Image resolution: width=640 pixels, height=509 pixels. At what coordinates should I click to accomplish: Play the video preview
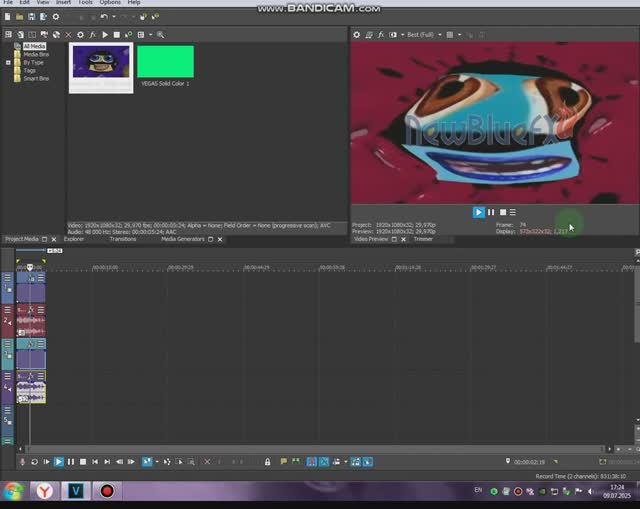pos(478,212)
